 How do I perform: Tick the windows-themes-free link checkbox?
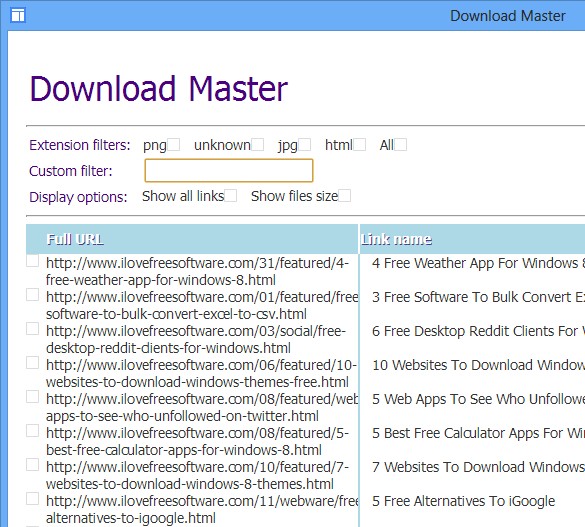pos(32,363)
